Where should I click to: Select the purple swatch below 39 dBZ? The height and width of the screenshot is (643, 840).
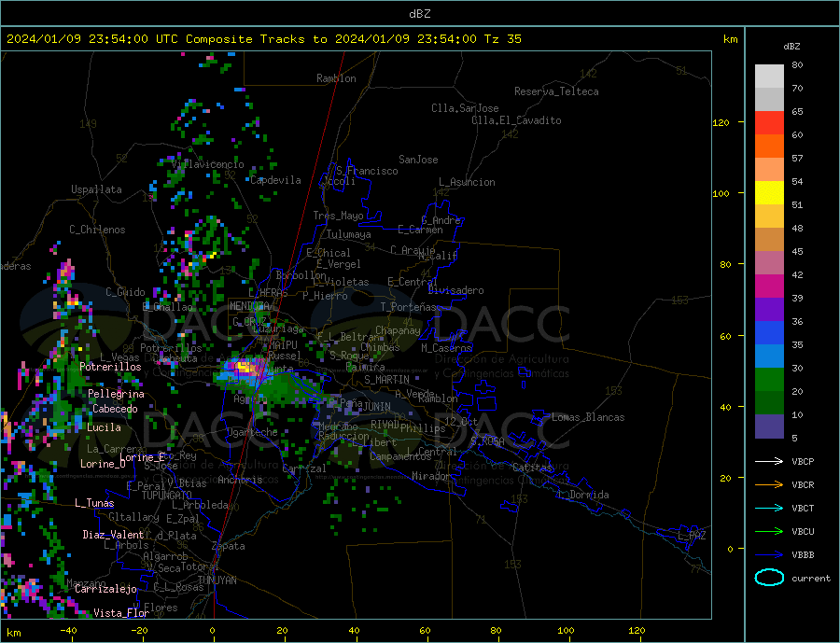tap(769, 310)
